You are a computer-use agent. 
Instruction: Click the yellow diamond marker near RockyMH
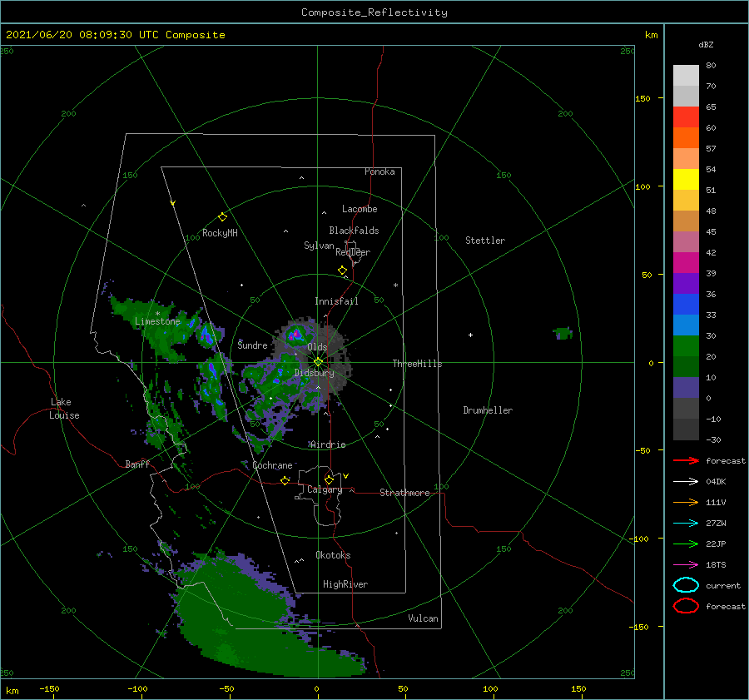coord(222,217)
